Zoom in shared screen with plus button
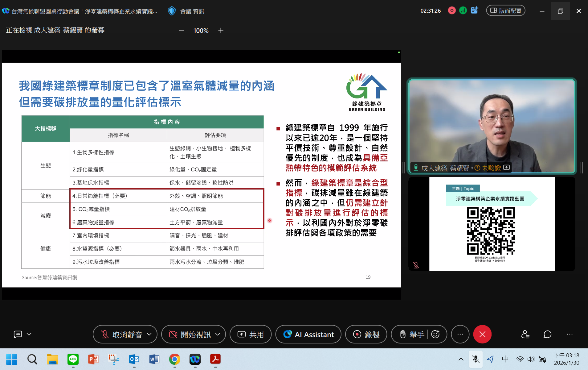Viewport: 588px width, 370px height. click(221, 30)
